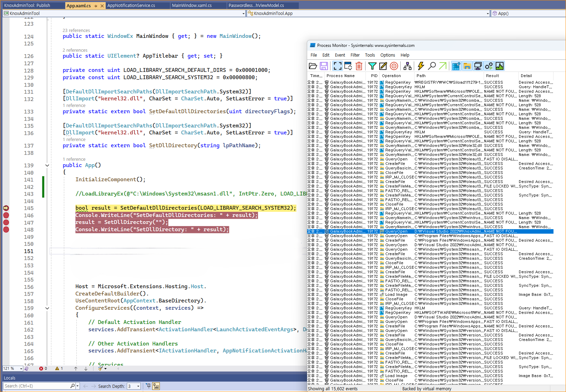Include process from window target icon
This screenshot has width=566, height=392.
[394, 66]
